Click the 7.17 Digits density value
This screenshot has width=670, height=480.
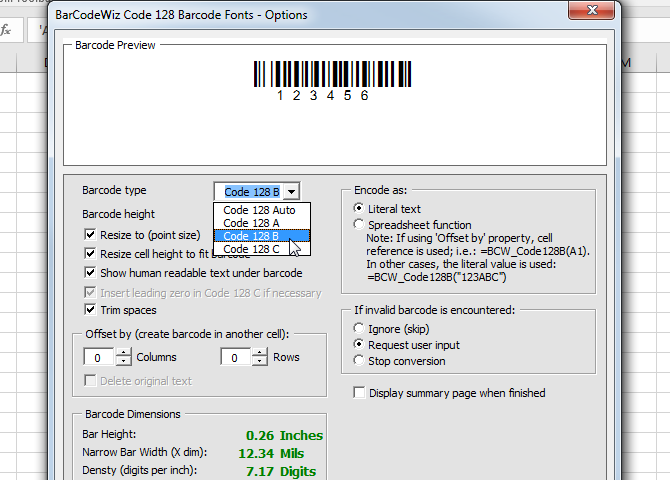281,471
